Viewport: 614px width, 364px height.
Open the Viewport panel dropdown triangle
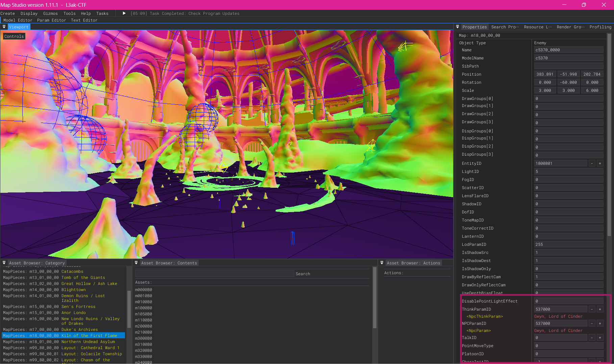(x=4, y=27)
